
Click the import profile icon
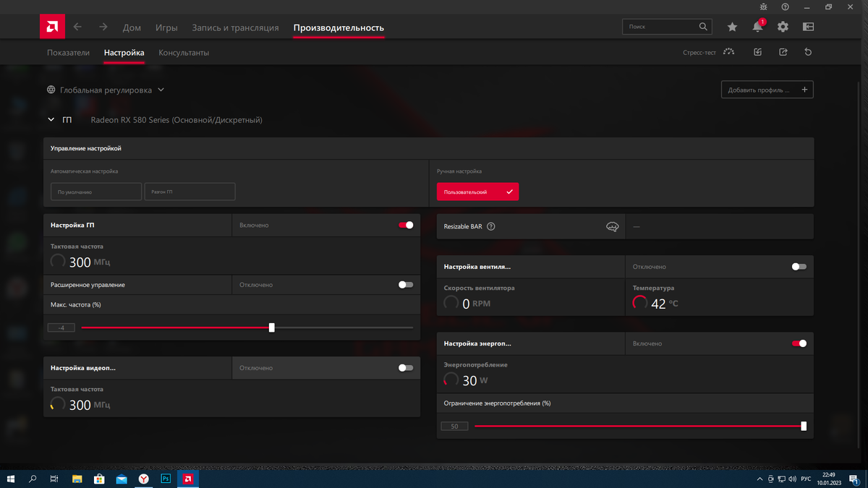click(757, 52)
